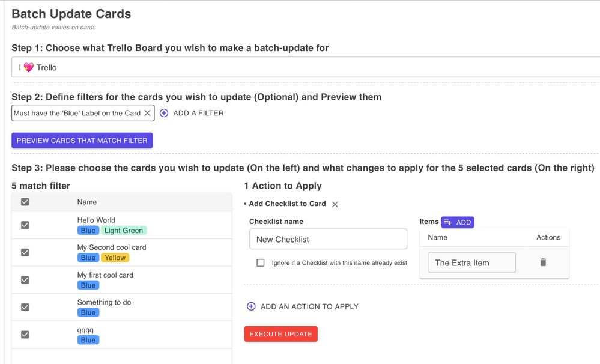600x364 pixels.
Task: Deselect the Something to do card
Action: tap(25, 308)
